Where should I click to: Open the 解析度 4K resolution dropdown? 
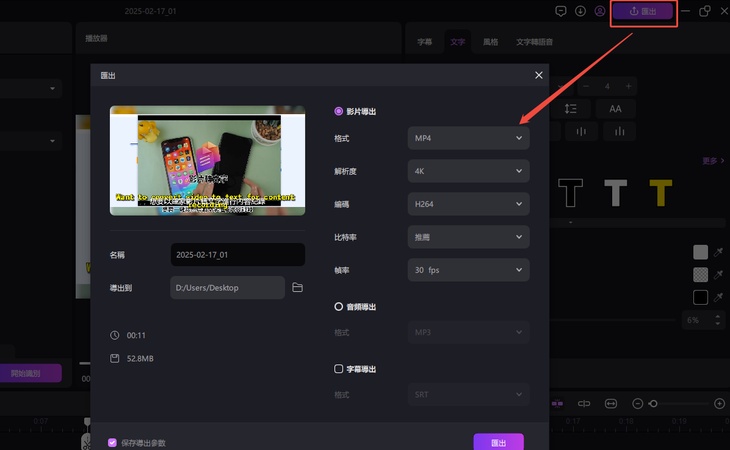coord(468,171)
